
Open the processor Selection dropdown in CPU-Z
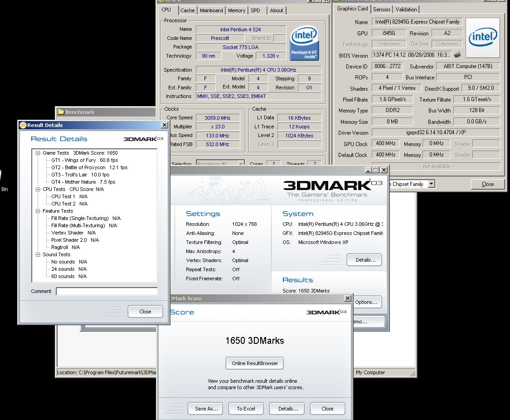coord(241,163)
